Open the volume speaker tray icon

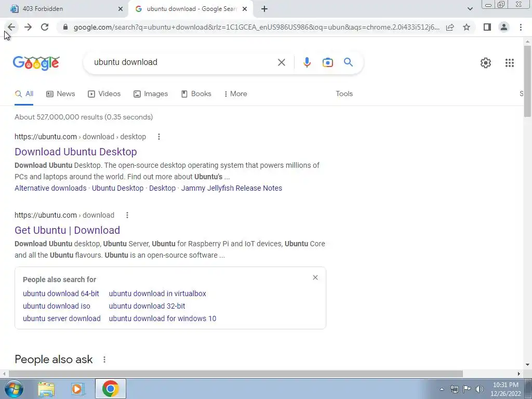pos(479,389)
